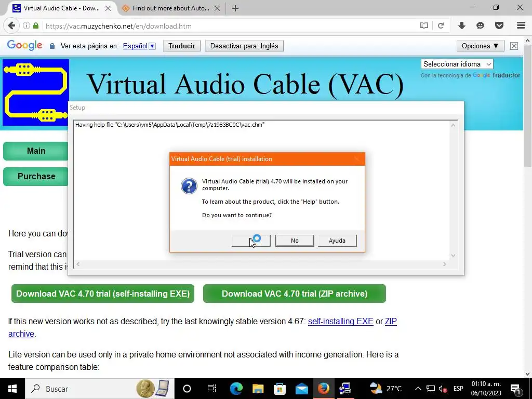Open the Windows Start menu

point(12,389)
